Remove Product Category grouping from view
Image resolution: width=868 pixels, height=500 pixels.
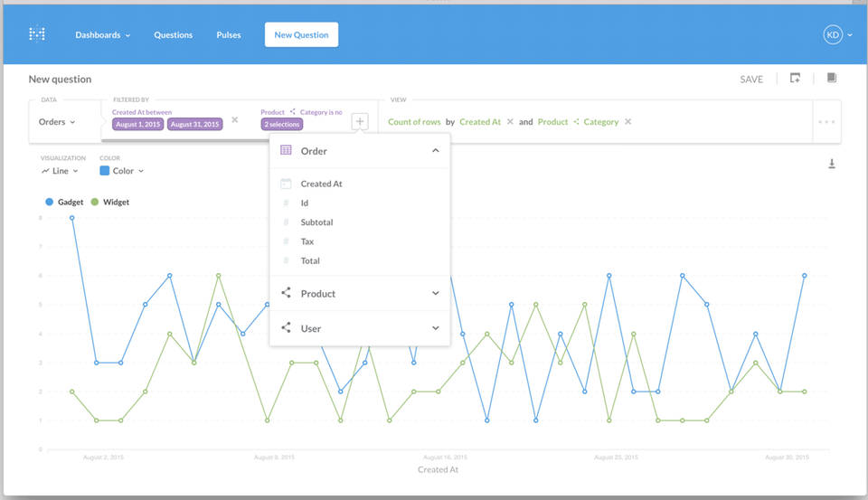pos(628,122)
